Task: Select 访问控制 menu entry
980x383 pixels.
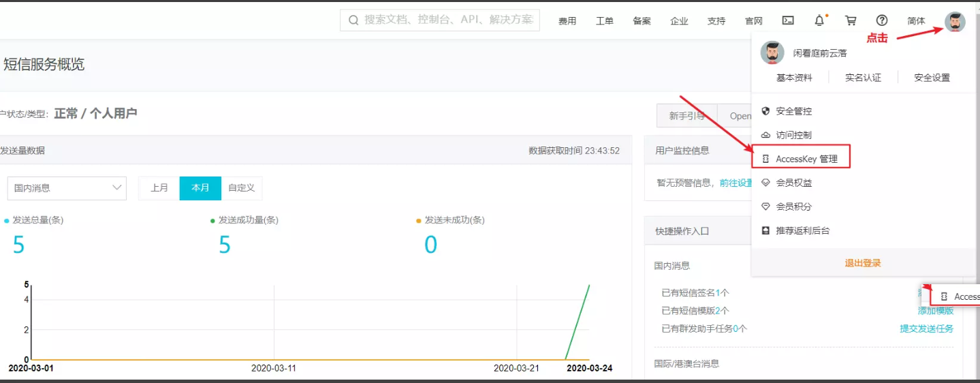Action: (x=794, y=135)
